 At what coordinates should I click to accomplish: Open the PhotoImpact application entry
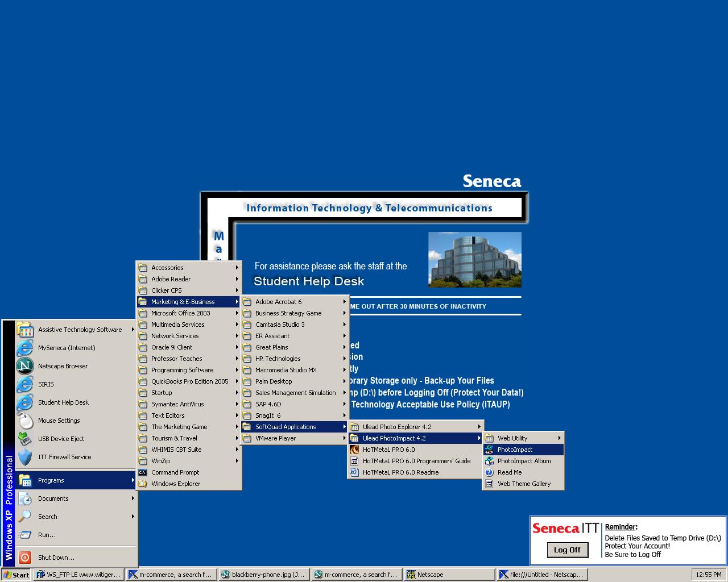coord(523,450)
